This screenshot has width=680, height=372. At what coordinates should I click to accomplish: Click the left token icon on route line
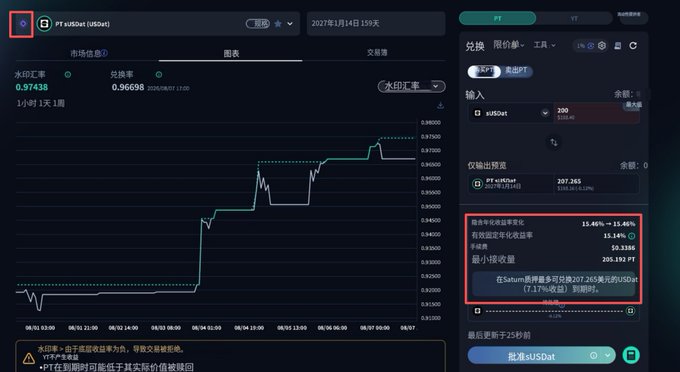477,311
